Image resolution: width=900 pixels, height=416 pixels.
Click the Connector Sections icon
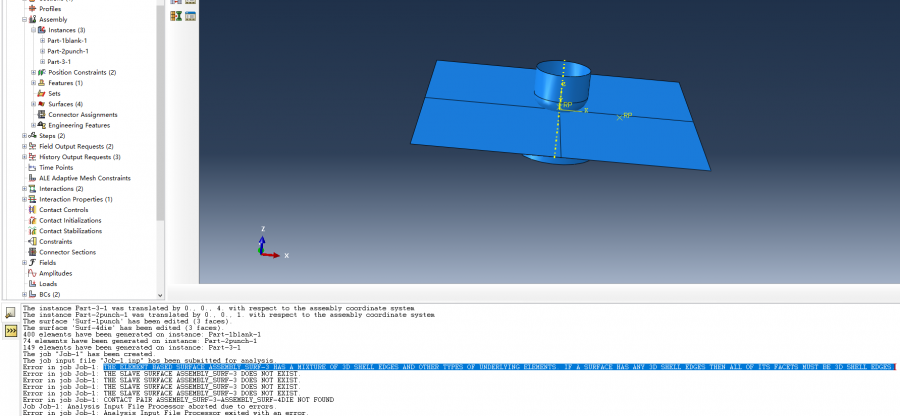point(32,252)
